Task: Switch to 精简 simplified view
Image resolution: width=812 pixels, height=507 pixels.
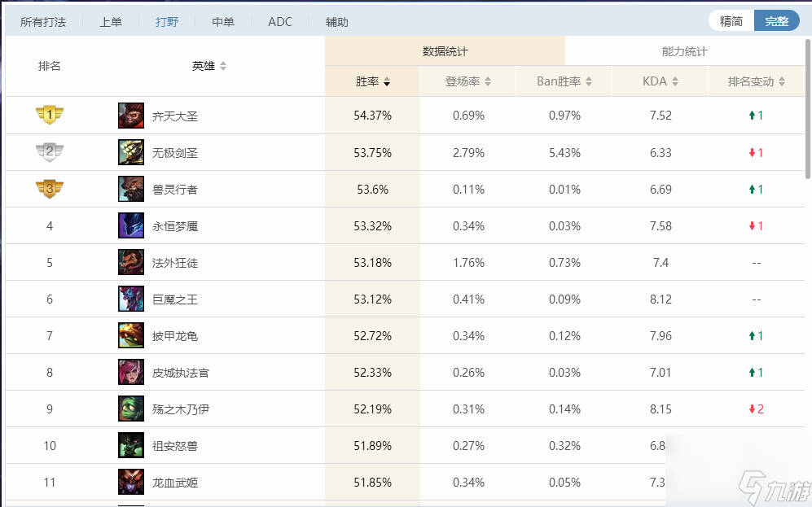Action: pos(731,21)
